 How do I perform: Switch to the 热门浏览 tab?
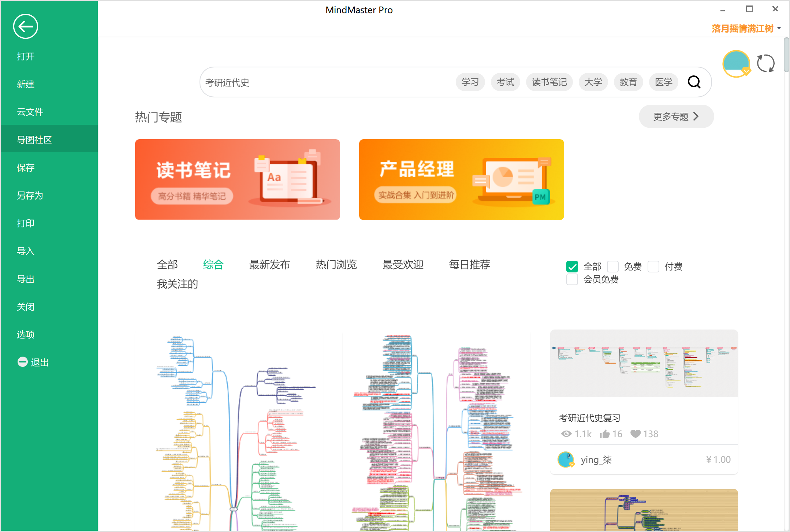pyautogui.click(x=336, y=264)
